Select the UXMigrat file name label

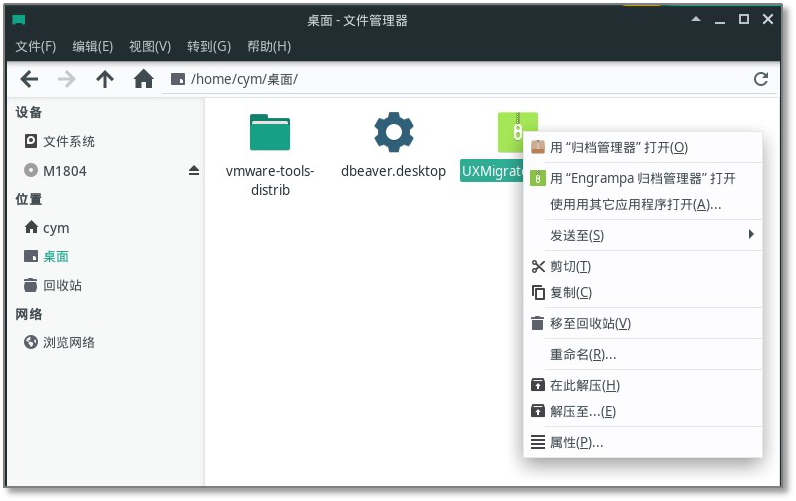pyautogui.click(x=491, y=171)
